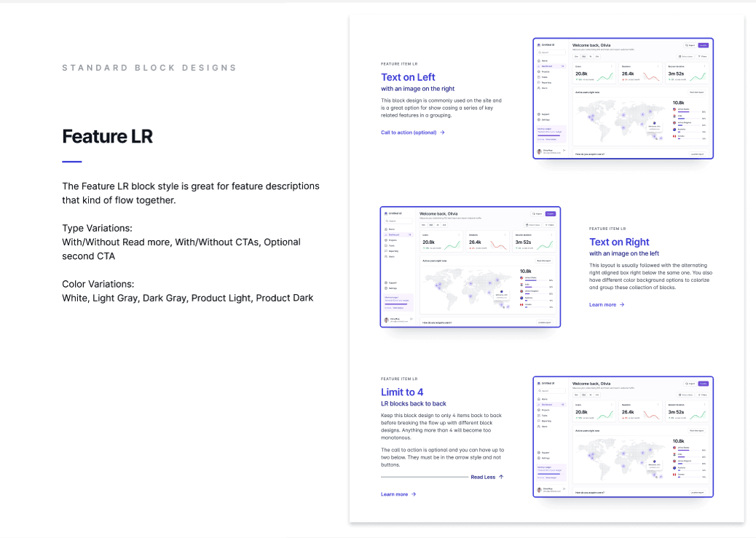Click "FEATURE ITEM LR" label above Limit to 4
756x538 pixels.
pyautogui.click(x=399, y=379)
